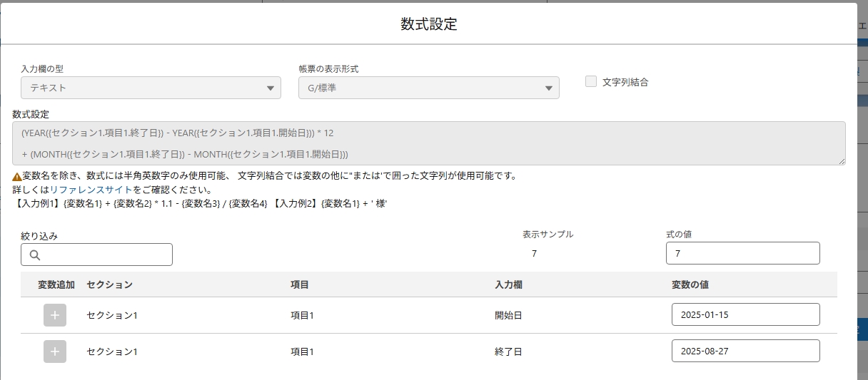Click the arrow on the 入力欄の型 dropdown
Viewport: 868px width, 380px height.
click(x=271, y=88)
